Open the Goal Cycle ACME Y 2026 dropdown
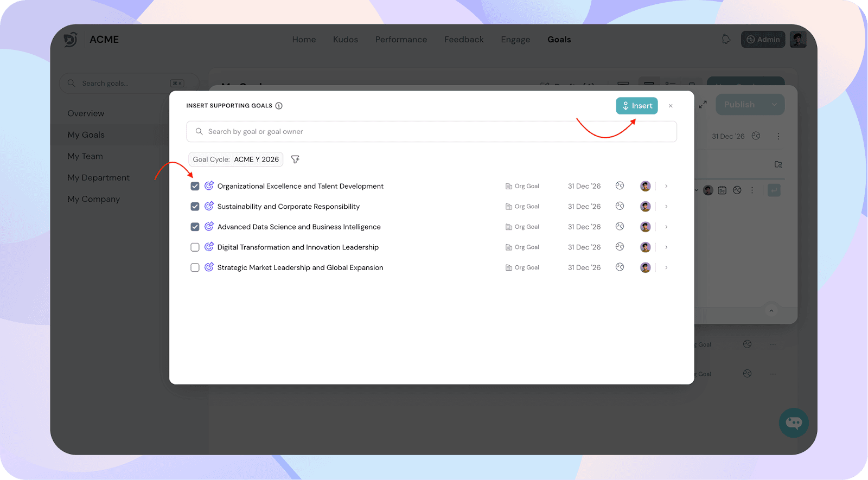Image resolution: width=868 pixels, height=480 pixels. tap(235, 159)
